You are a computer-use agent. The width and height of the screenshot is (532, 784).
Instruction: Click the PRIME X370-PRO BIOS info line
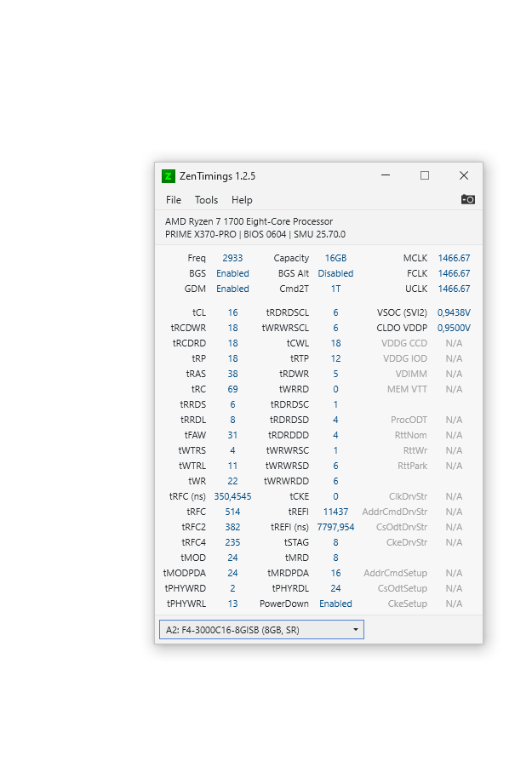click(255, 234)
